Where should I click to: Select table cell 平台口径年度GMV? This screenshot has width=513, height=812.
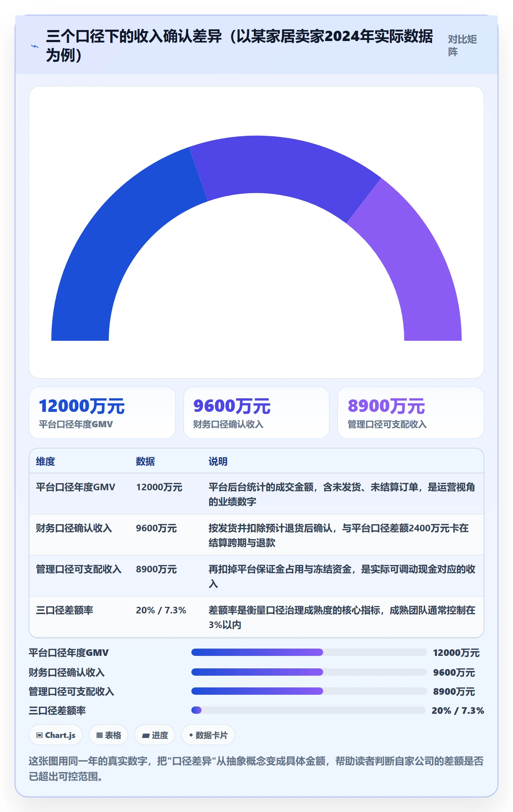[x=75, y=487]
